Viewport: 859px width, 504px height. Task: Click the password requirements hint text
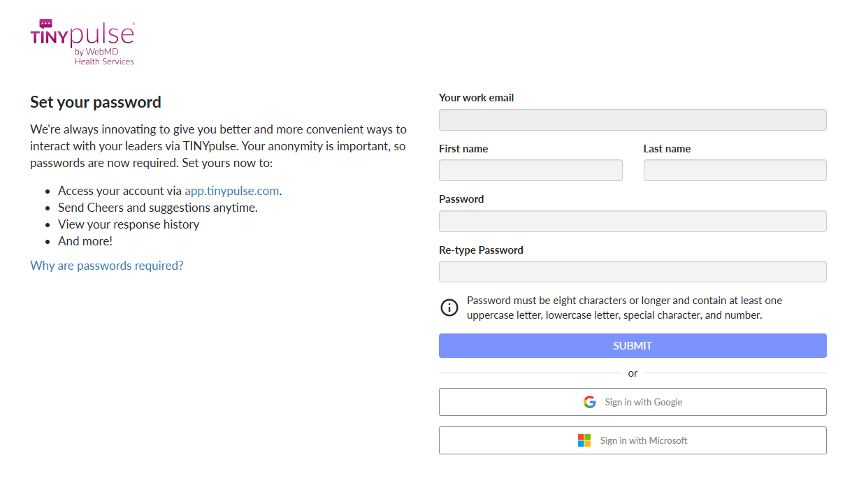coord(624,308)
